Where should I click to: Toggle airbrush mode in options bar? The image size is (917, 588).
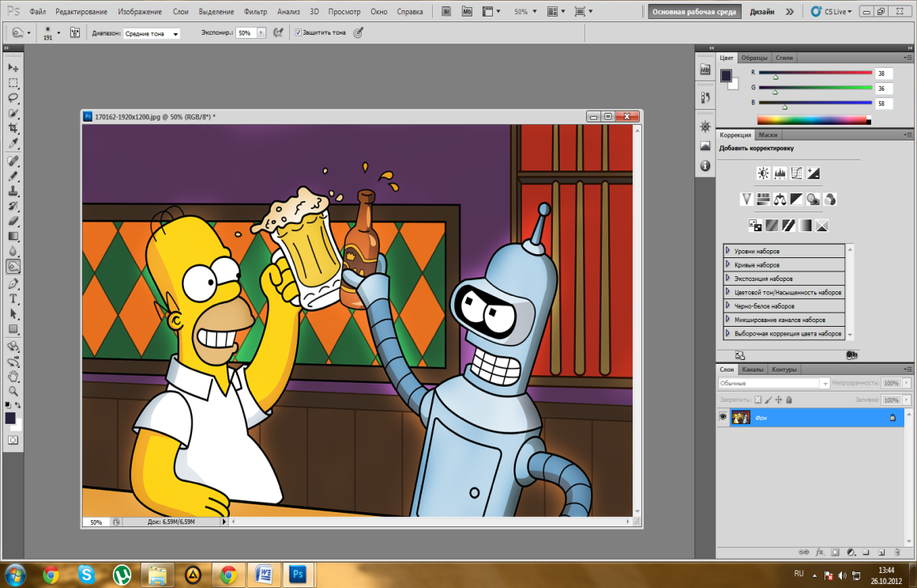tap(278, 32)
